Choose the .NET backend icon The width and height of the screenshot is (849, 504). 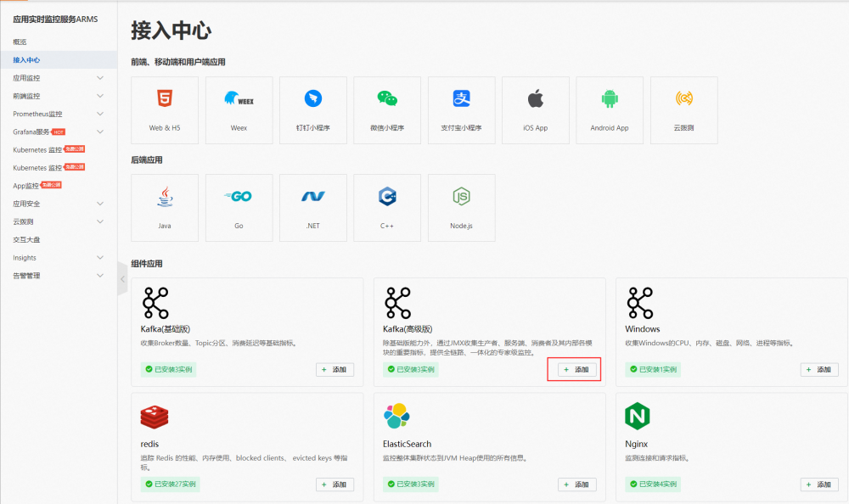tap(313, 197)
